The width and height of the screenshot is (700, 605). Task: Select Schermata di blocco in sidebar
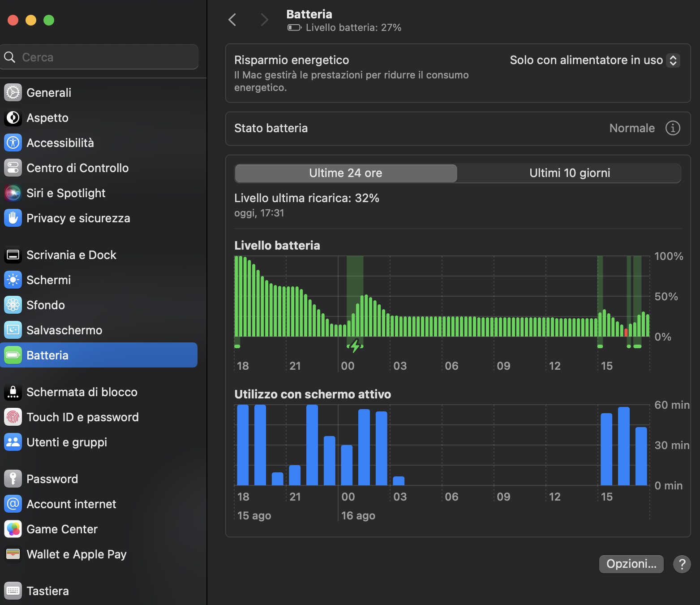click(x=82, y=392)
